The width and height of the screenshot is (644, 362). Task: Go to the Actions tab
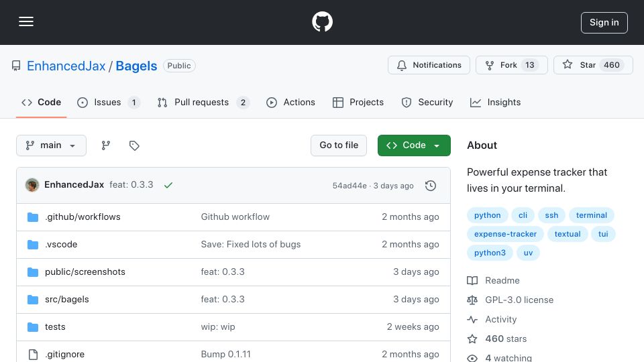290,102
